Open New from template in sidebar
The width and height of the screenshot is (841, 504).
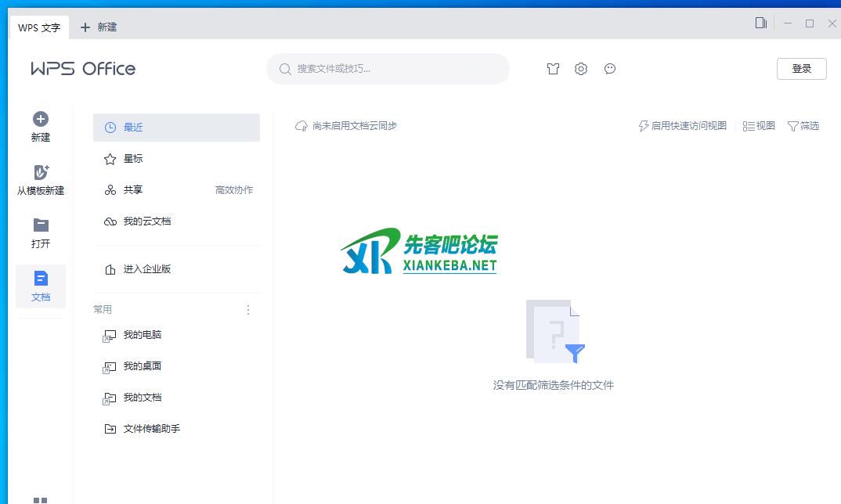(x=41, y=173)
